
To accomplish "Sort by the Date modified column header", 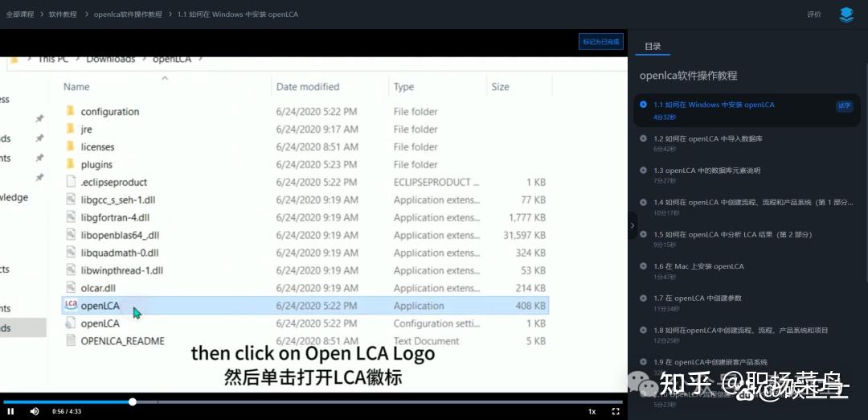I will 308,86.
